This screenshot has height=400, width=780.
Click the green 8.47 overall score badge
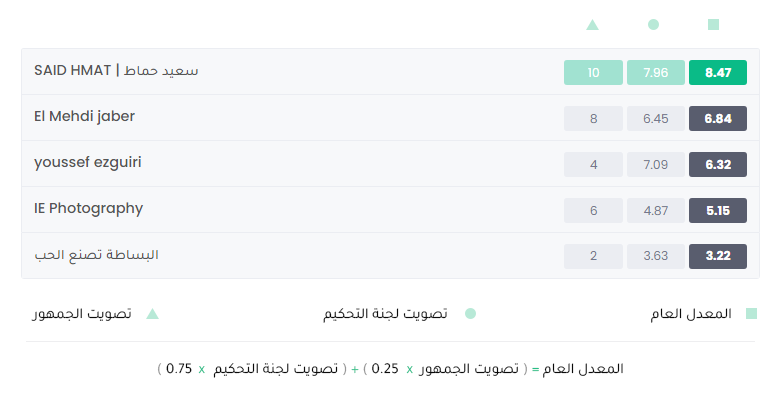(718, 73)
